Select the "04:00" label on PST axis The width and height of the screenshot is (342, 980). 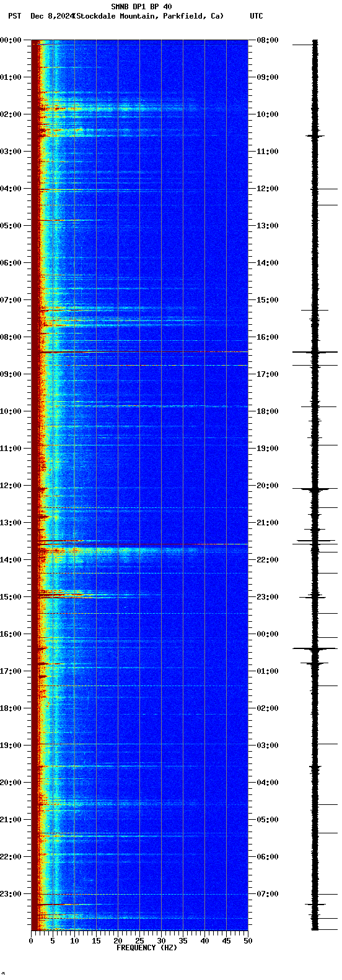pyautogui.click(x=11, y=189)
